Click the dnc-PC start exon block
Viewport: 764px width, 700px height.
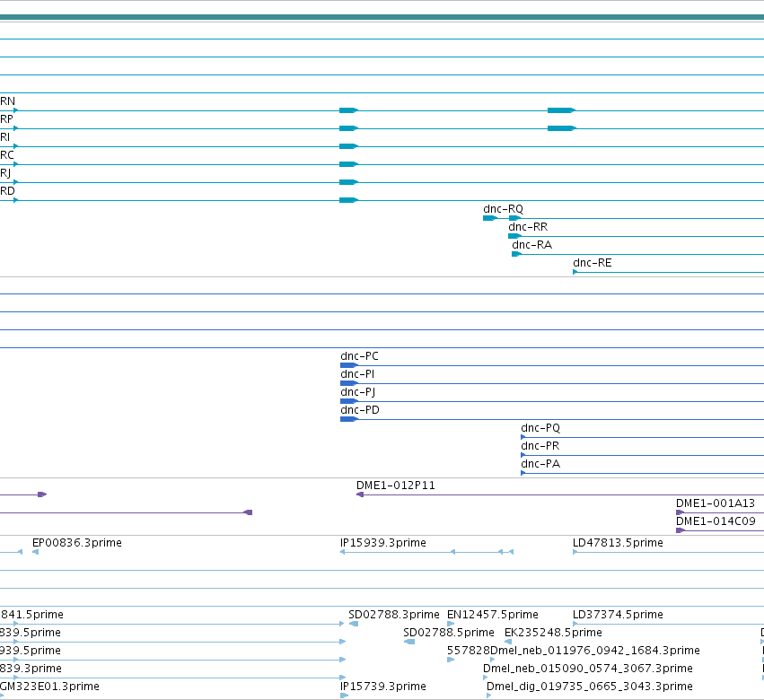click(x=349, y=365)
